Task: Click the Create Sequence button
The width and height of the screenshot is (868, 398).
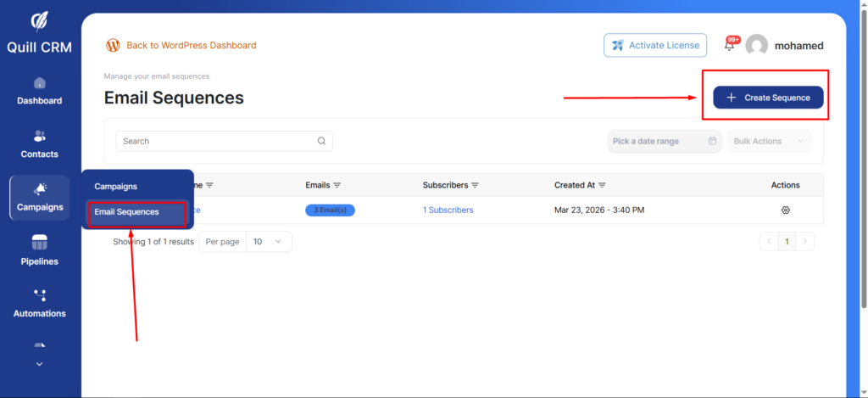Action: 768,98
